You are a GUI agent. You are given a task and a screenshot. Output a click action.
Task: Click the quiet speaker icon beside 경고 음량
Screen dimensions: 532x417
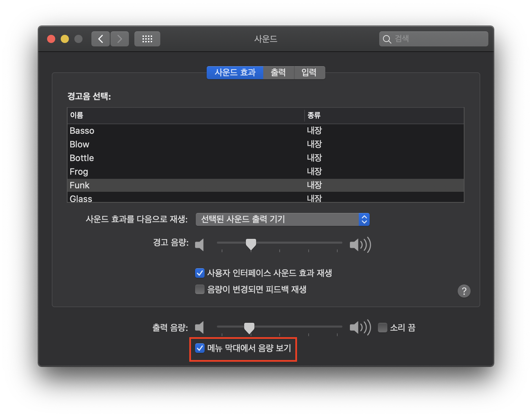[199, 245]
